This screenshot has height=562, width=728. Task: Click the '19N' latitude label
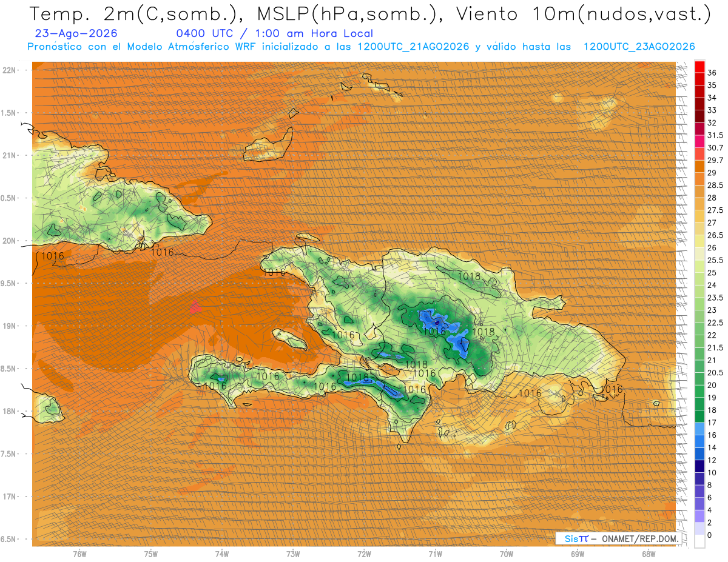click(x=10, y=326)
